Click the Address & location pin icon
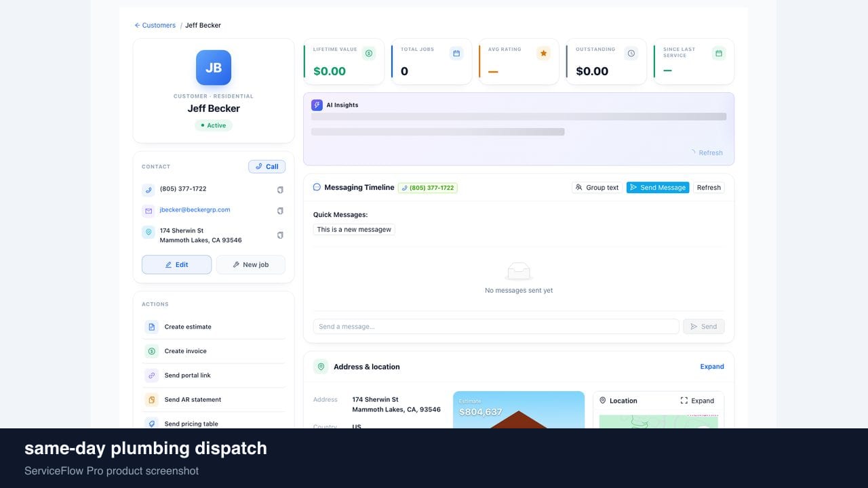The height and width of the screenshot is (488, 868). click(321, 367)
